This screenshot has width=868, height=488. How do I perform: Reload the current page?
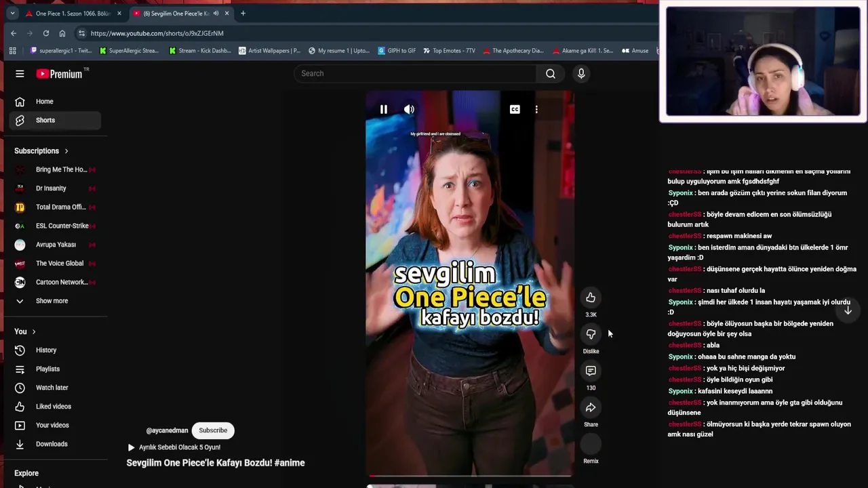pyautogui.click(x=46, y=33)
